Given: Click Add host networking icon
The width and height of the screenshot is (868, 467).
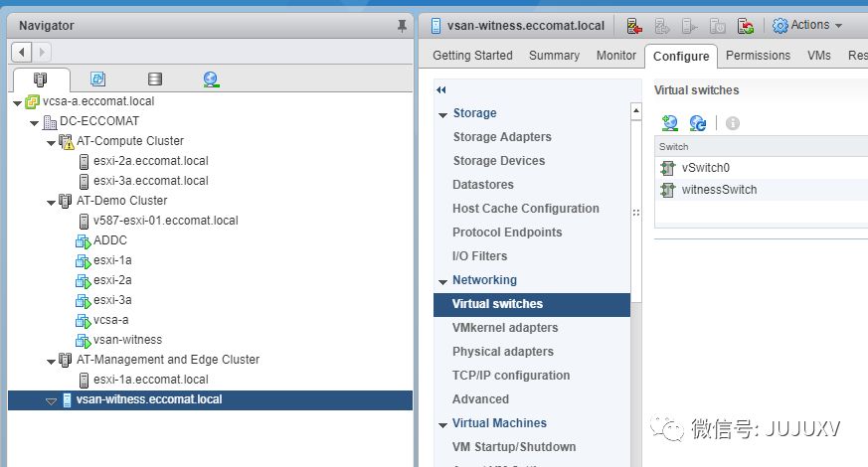Looking at the screenshot, I should (x=670, y=123).
